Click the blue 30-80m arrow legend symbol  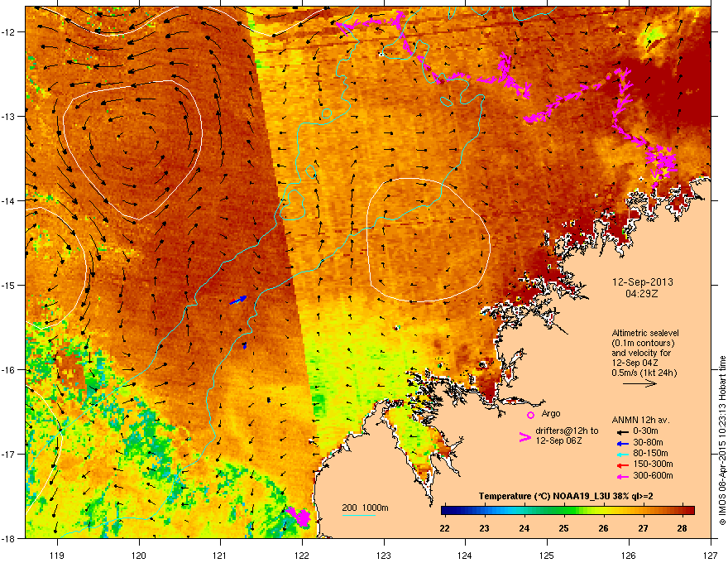pos(623,443)
